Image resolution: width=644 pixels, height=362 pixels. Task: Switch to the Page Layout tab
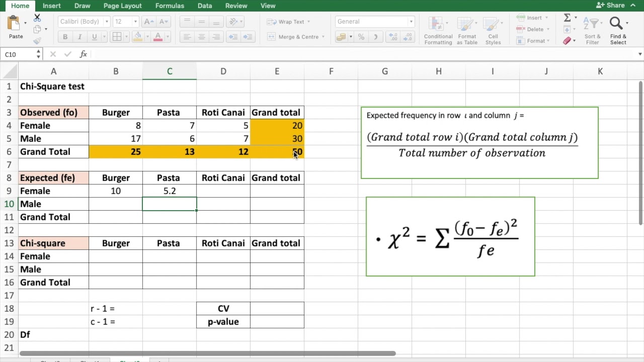tap(122, 6)
